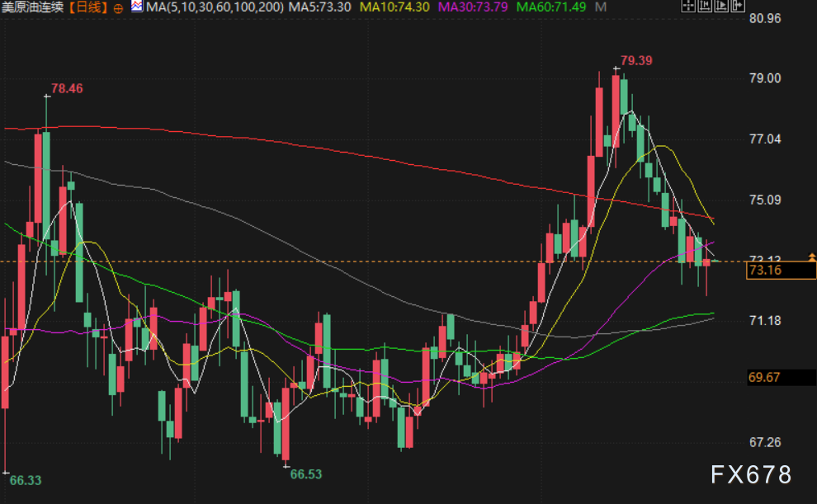
Task: Click the 71.18 axis price label
Action: tap(765, 321)
